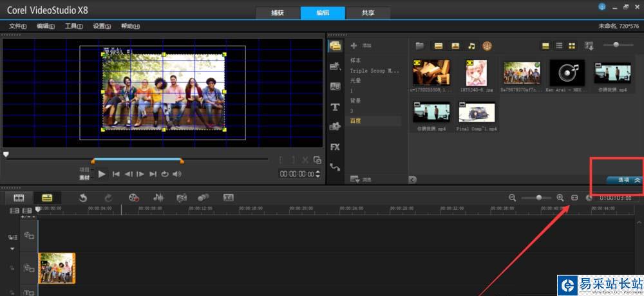Image resolution: width=644 pixels, height=296 pixels.
Task: Toggle the show photos filter icon
Action: tap(455, 46)
